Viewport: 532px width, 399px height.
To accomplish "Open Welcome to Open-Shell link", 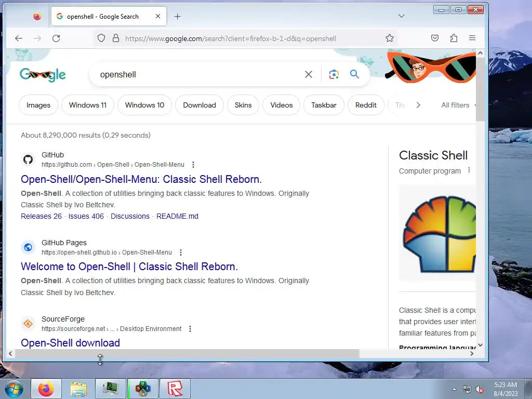I will (x=129, y=267).
